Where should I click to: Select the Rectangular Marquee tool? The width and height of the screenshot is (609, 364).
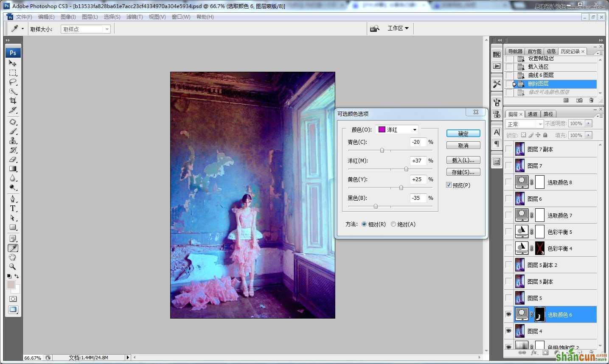pos(13,73)
